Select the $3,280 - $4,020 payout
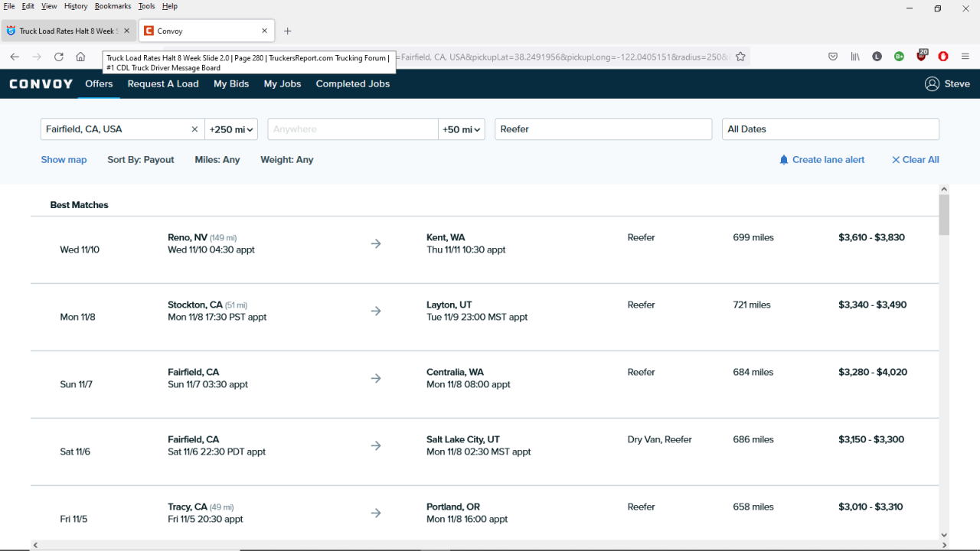 tap(873, 372)
